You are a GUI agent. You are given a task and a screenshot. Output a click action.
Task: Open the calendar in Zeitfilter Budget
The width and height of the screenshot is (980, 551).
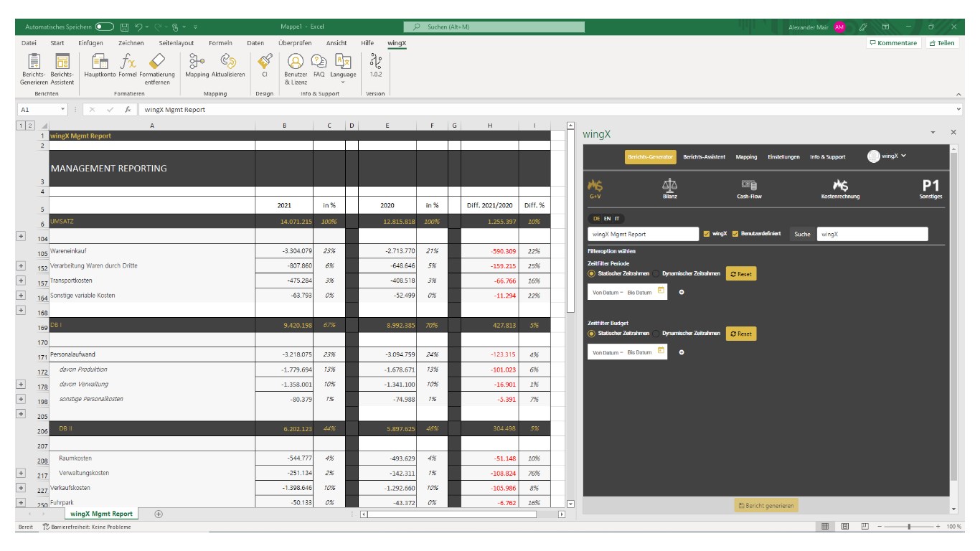tap(661, 352)
